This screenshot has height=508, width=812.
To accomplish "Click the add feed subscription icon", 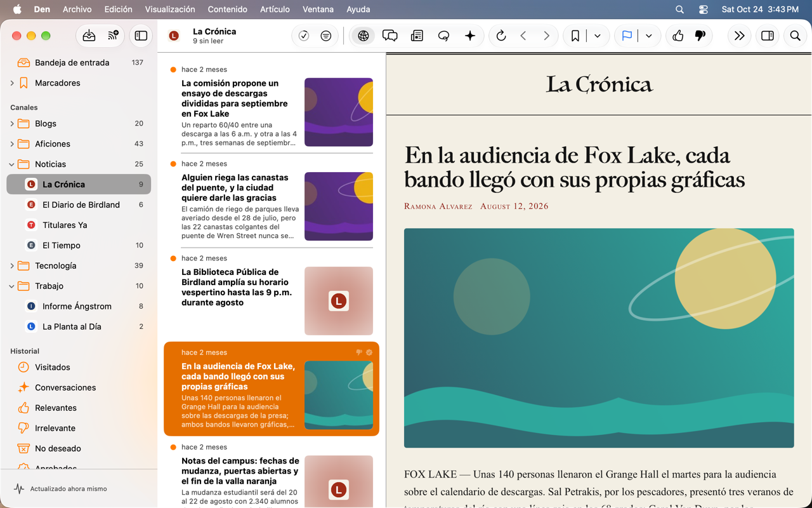I will (x=113, y=36).
